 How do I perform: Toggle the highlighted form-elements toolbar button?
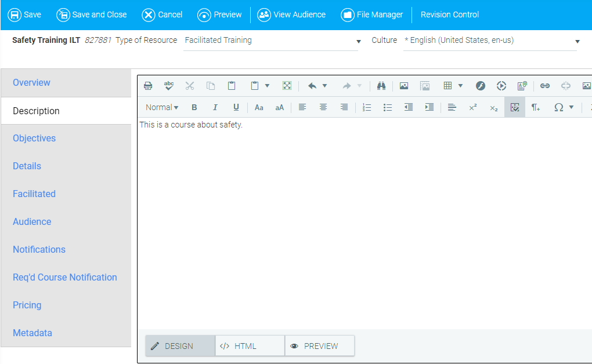tap(515, 107)
